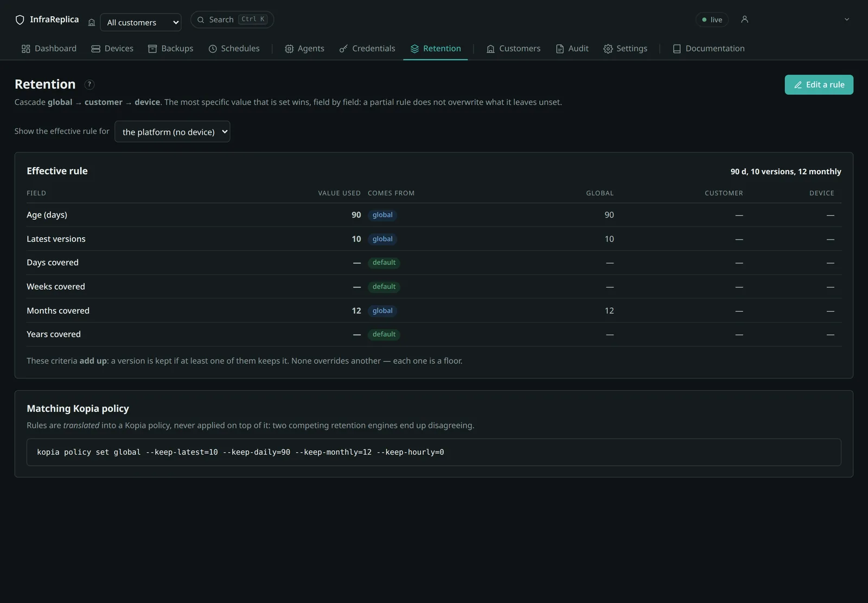Click the Documentation book icon
868x603 pixels.
click(677, 49)
